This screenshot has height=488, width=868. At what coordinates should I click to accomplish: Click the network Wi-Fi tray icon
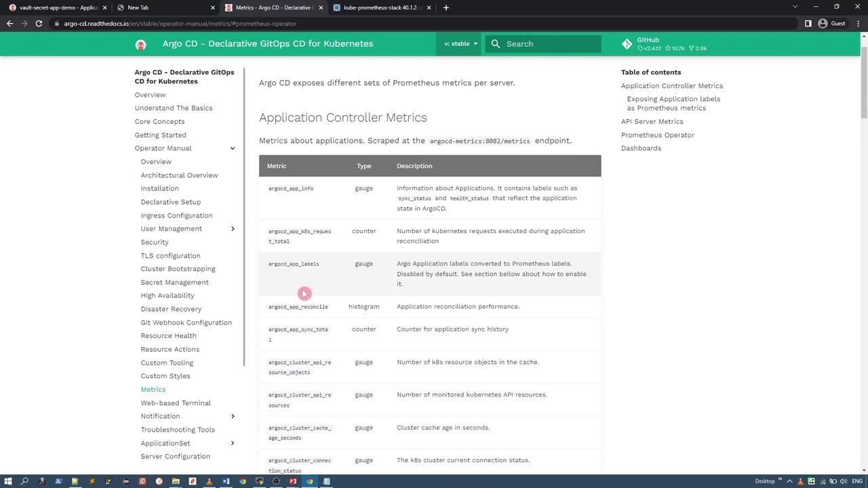pos(823,481)
